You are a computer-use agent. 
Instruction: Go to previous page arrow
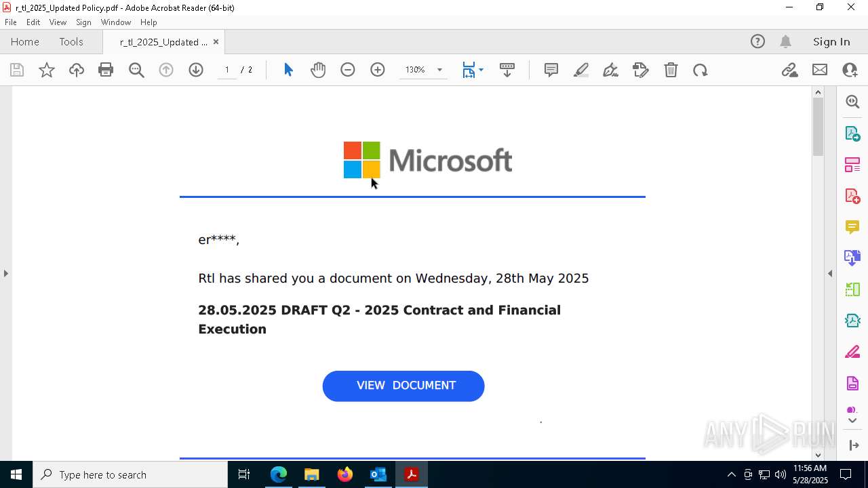pyautogui.click(x=166, y=70)
